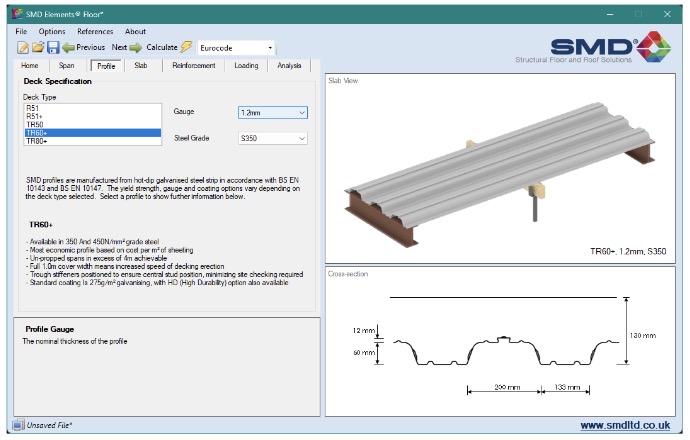Image resolution: width=690 pixels, height=440 pixels.
Task: Open the Loading tab
Action: point(246,65)
